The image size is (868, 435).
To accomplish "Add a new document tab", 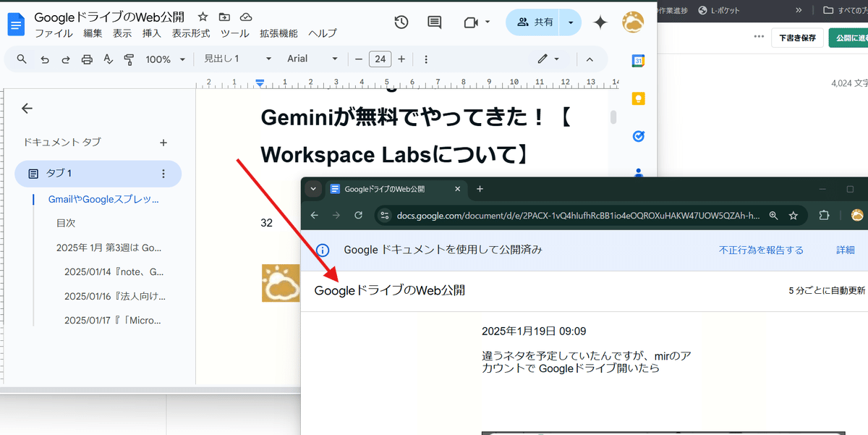I will [x=163, y=143].
